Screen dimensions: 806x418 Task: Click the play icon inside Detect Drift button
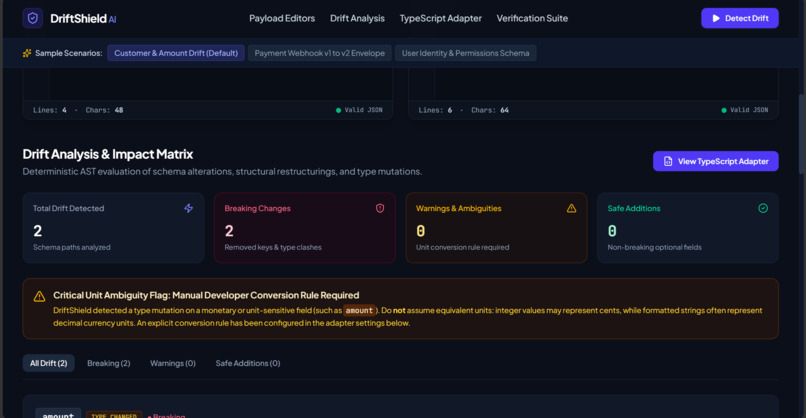716,19
